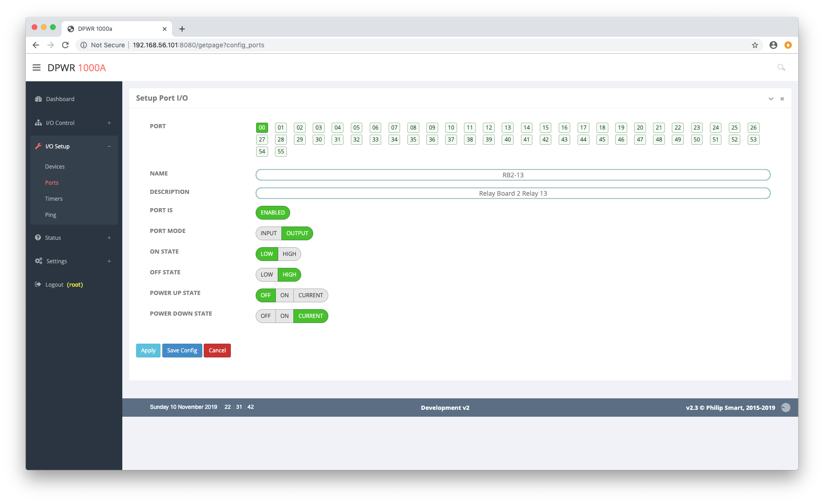Set port mode to INPUT

click(269, 233)
